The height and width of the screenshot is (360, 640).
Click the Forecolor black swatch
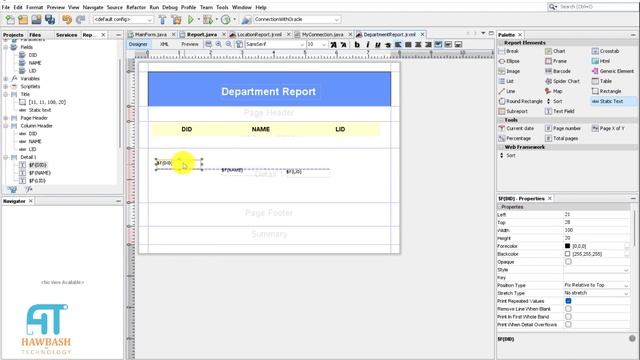[x=567, y=246]
